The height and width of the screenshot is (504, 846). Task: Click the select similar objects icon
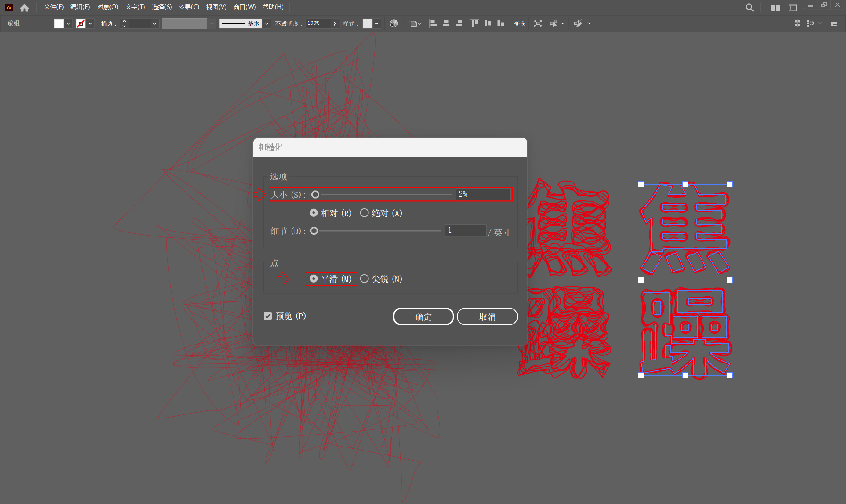click(553, 23)
